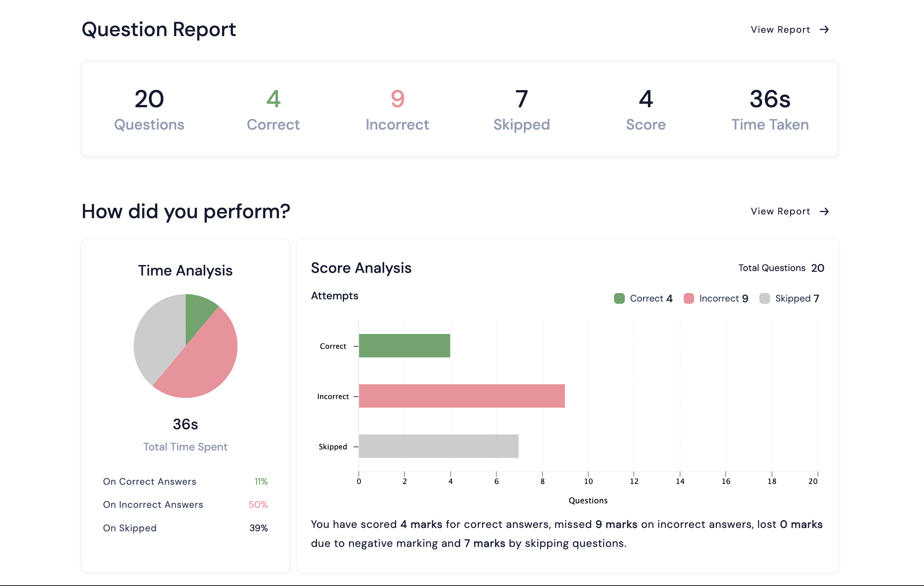The height and width of the screenshot is (586, 924).
Task: Click arrow icon beside Question Report's View Report
Action: coord(824,29)
